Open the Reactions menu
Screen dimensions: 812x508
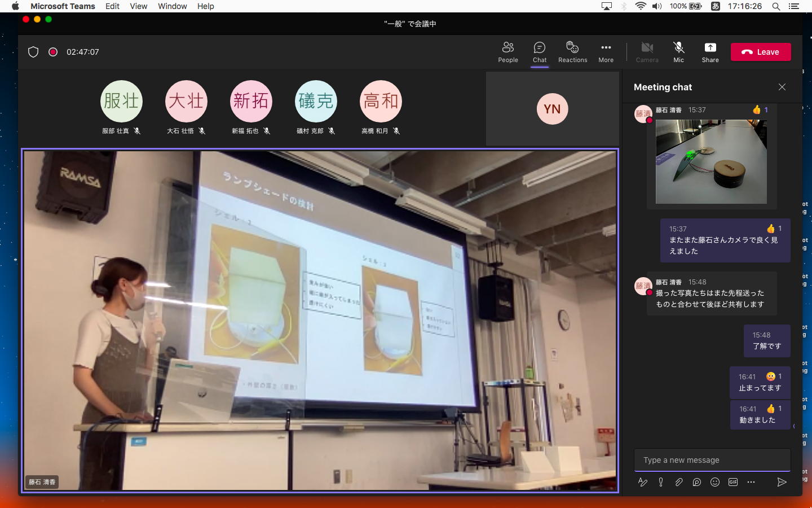572,52
